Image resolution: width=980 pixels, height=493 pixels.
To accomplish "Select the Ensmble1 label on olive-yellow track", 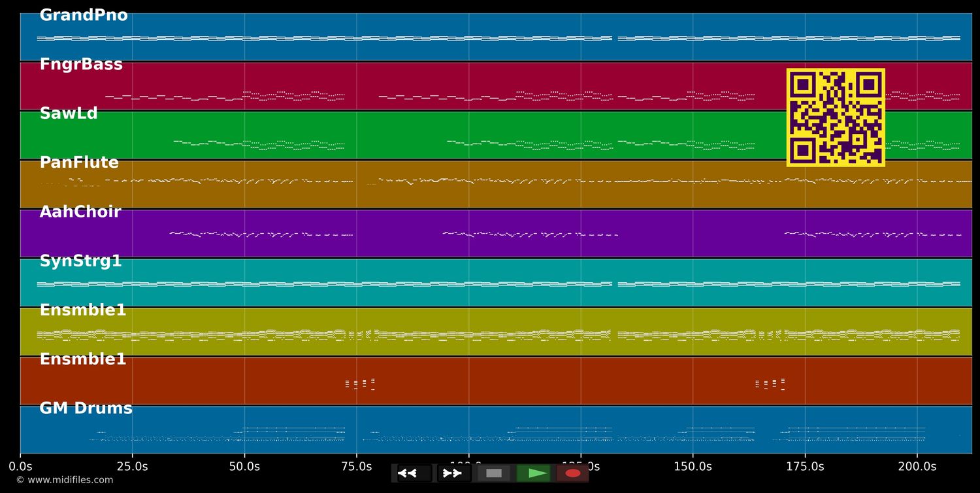I will coord(83,310).
